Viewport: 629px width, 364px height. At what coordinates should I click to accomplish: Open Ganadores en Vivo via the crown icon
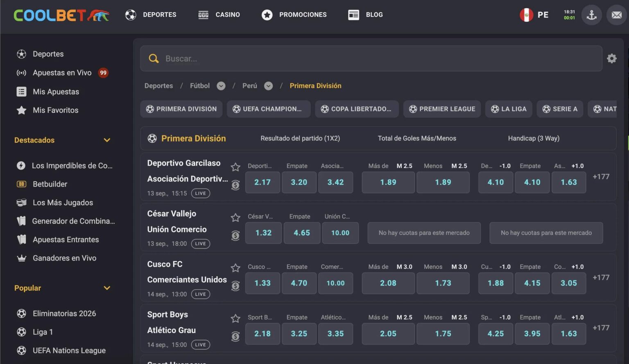pyautogui.click(x=21, y=258)
